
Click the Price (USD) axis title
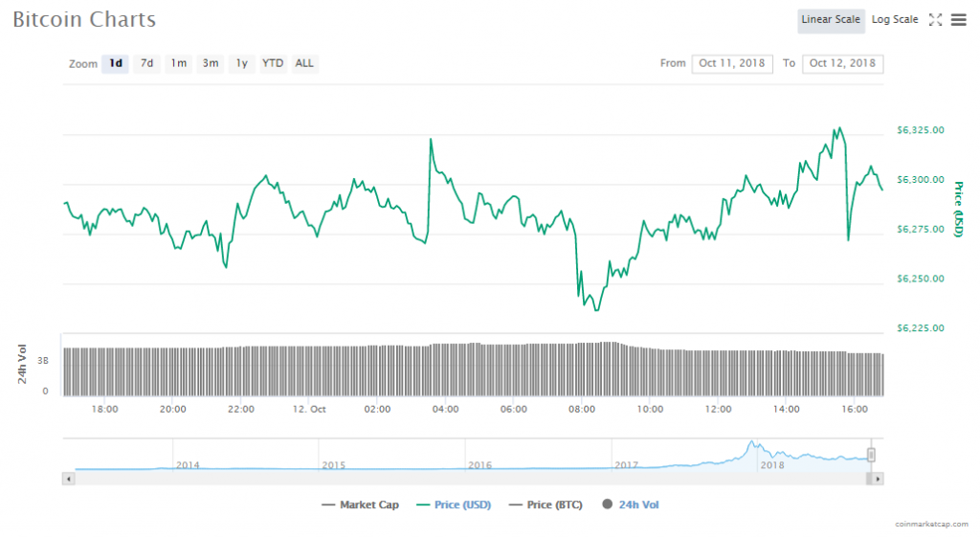[958, 210]
